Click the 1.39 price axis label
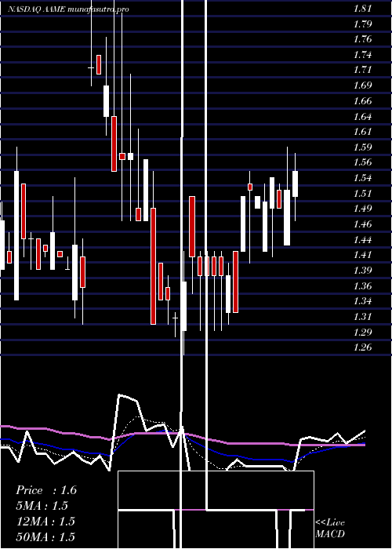Image resolution: width=392 pixels, height=549 pixels. click(362, 270)
